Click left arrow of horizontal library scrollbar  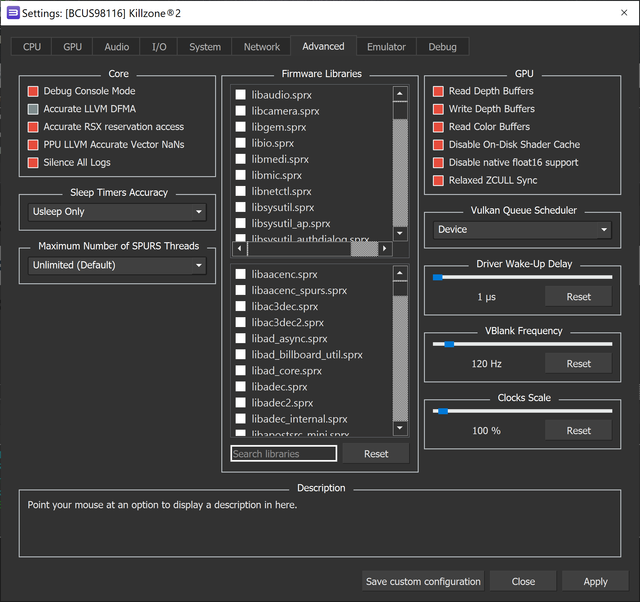[240, 248]
